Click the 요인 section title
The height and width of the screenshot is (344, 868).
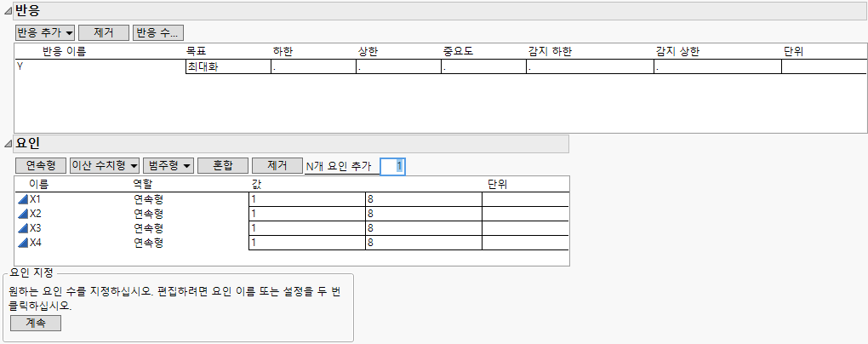28,144
